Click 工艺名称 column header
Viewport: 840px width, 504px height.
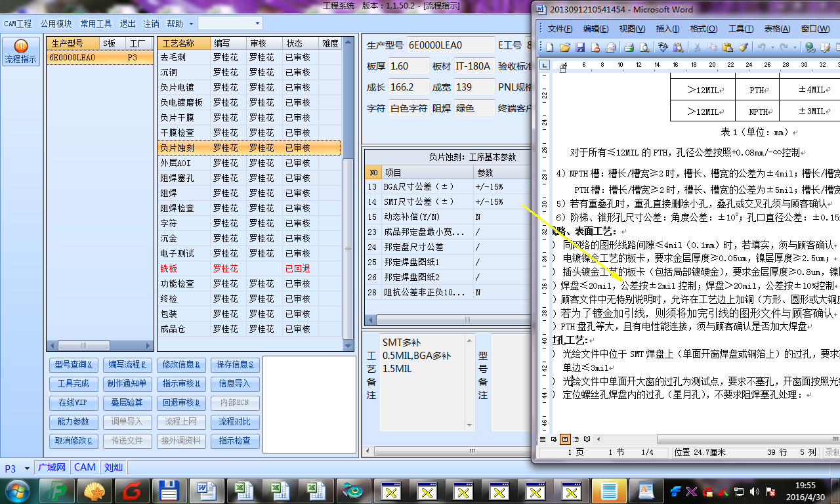click(184, 43)
